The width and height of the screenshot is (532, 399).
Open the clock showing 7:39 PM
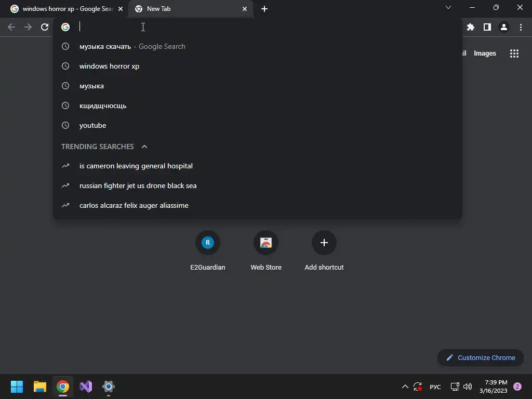(x=494, y=387)
